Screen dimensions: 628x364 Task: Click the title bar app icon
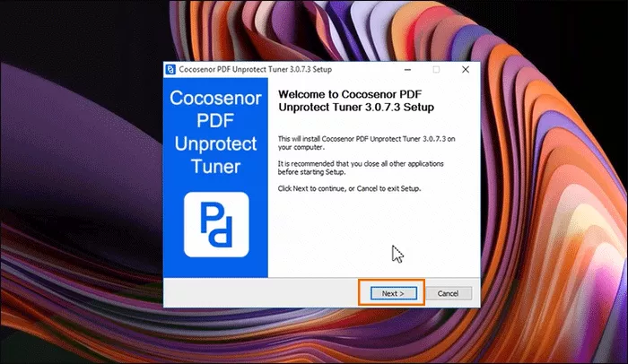(x=170, y=69)
